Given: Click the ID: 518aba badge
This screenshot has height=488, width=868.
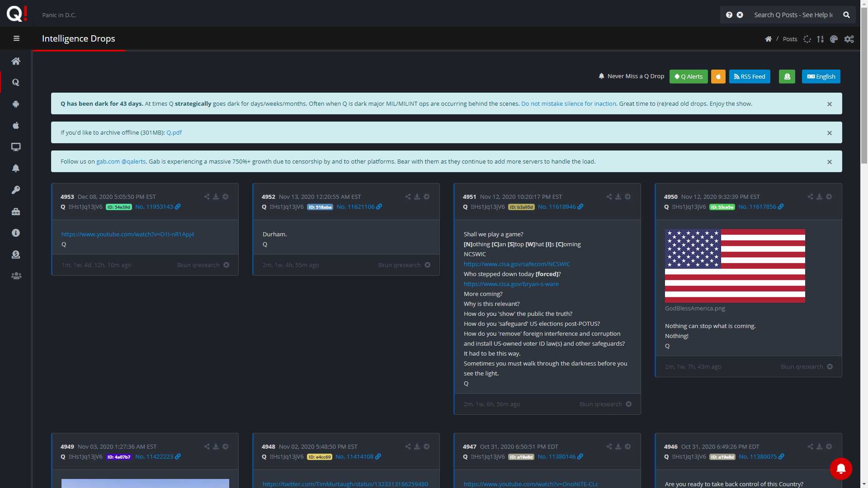Looking at the screenshot, I should (x=320, y=207).
